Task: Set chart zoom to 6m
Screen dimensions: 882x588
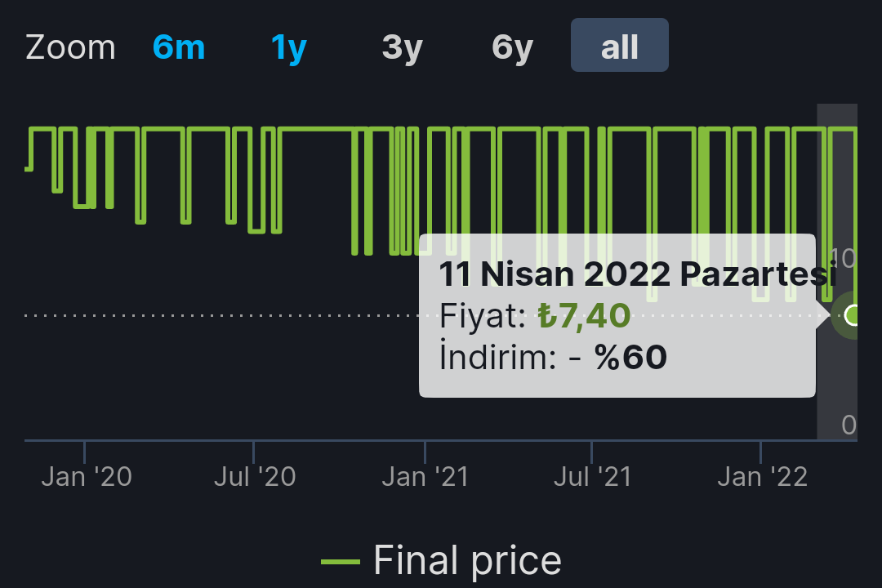Action: click(179, 48)
